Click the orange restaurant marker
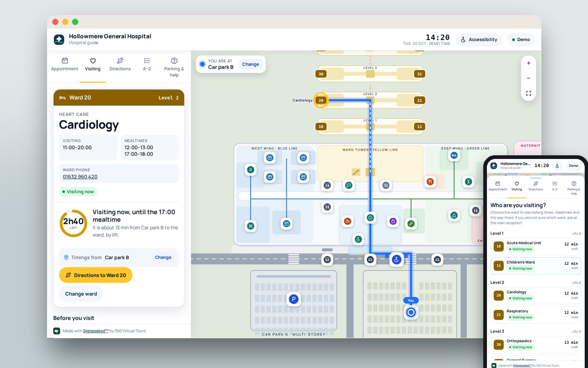This screenshot has height=368, width=588. click(430, 181)
